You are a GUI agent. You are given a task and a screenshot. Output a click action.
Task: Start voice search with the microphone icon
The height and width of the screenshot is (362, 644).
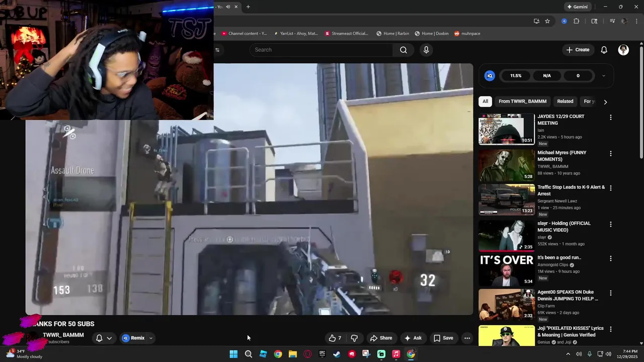(x=426, y=50)
